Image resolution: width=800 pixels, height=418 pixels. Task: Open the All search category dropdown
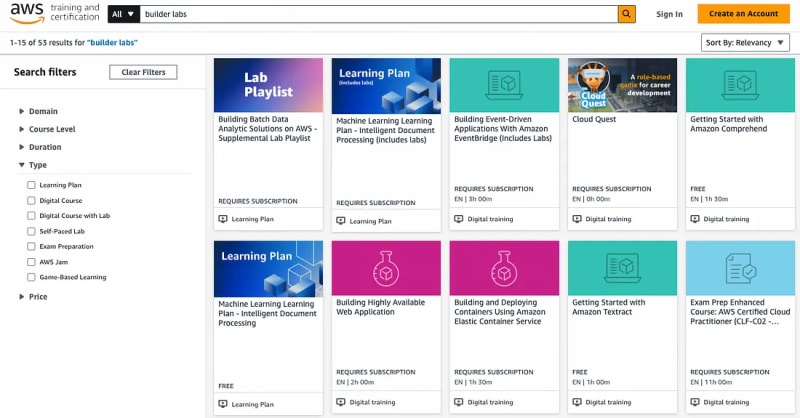click(x=123, y=14)
